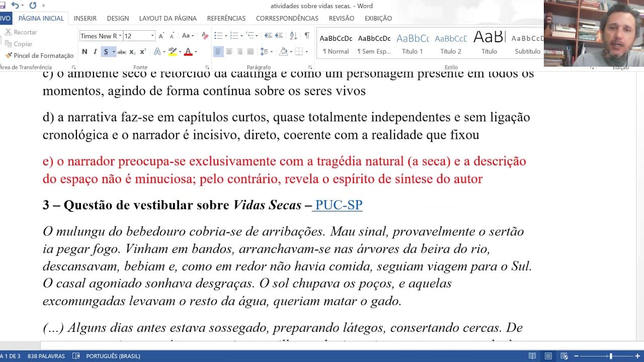Decrease font size with the smaller A icon
The image size is (644, 362).
coord(172,36)
